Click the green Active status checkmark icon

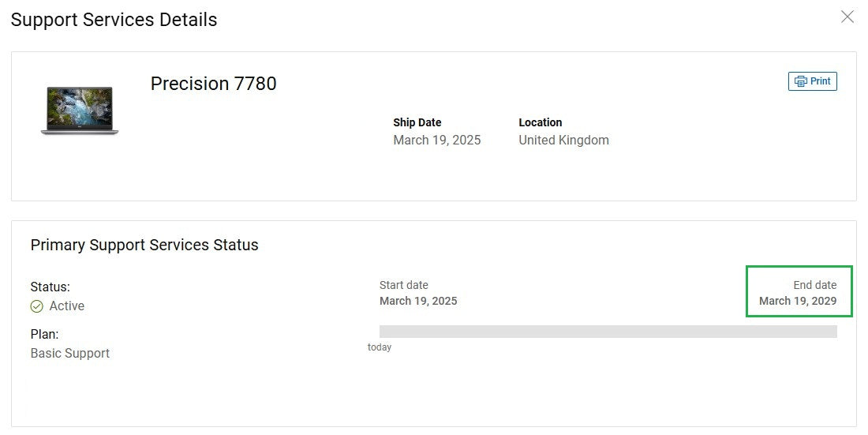[x=37, y=306]
